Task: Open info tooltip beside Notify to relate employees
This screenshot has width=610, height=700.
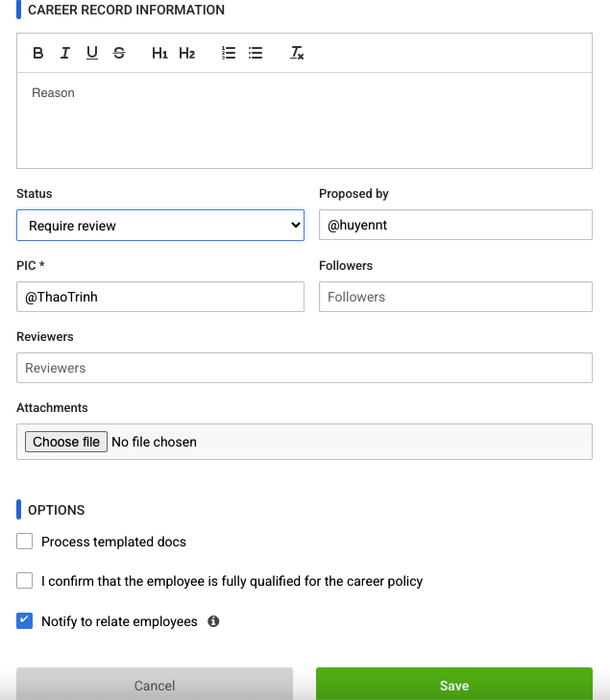Action: [x=213, y=621]
